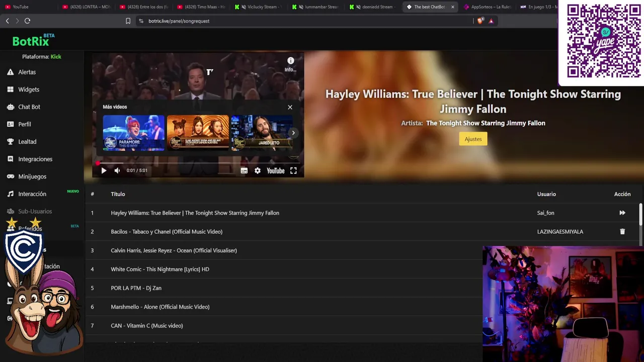
Task: Switch to the Vicilucky Stream tab
Action: tap(259, 7)
